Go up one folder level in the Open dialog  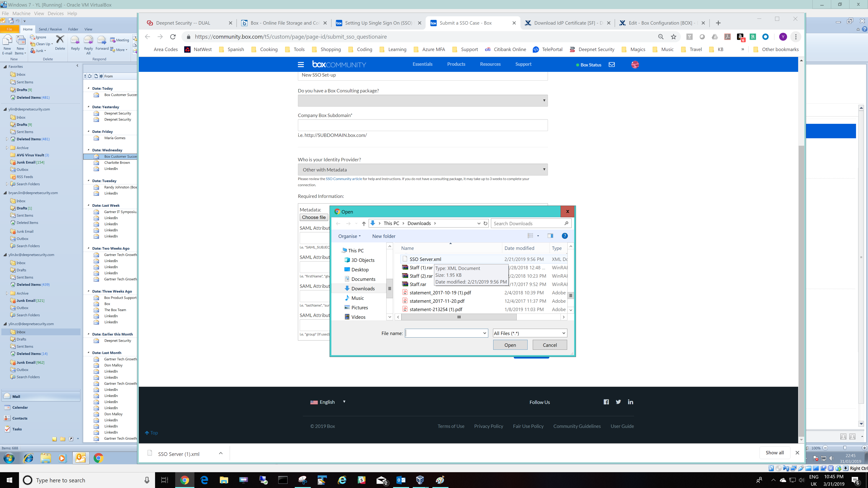(363, 223)
